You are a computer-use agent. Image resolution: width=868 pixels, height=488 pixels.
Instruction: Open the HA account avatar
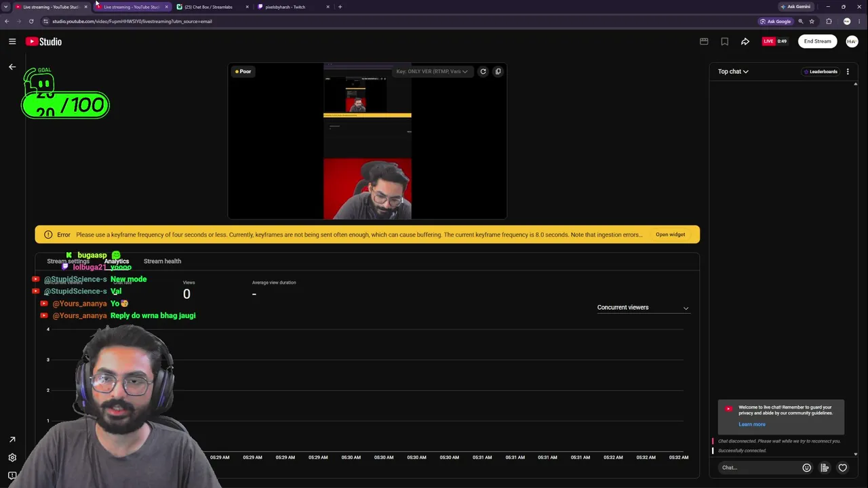pos(851,41)
